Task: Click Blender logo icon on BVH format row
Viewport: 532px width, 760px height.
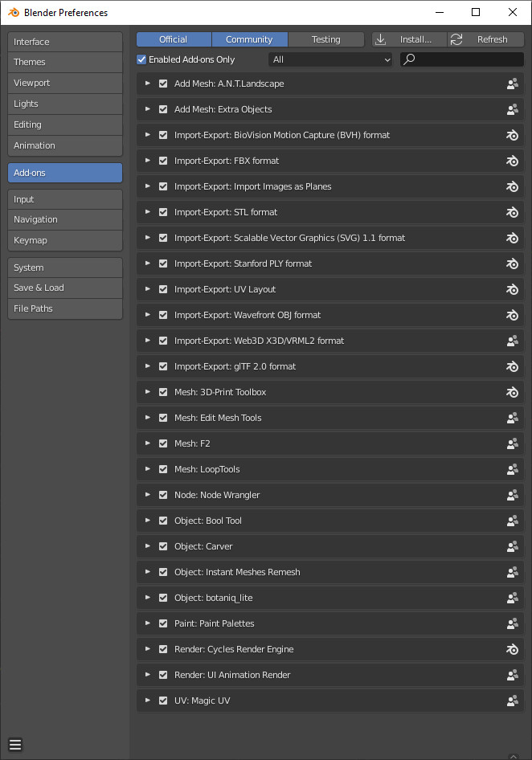Action: coord(512,135)
